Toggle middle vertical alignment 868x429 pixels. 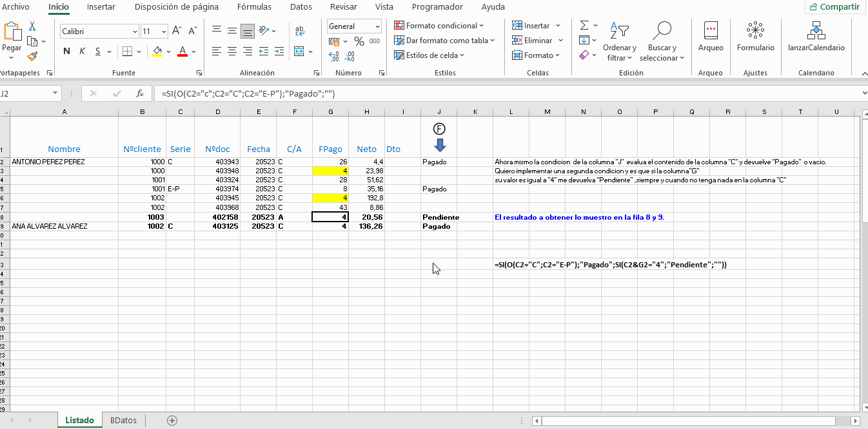point(232,30)
